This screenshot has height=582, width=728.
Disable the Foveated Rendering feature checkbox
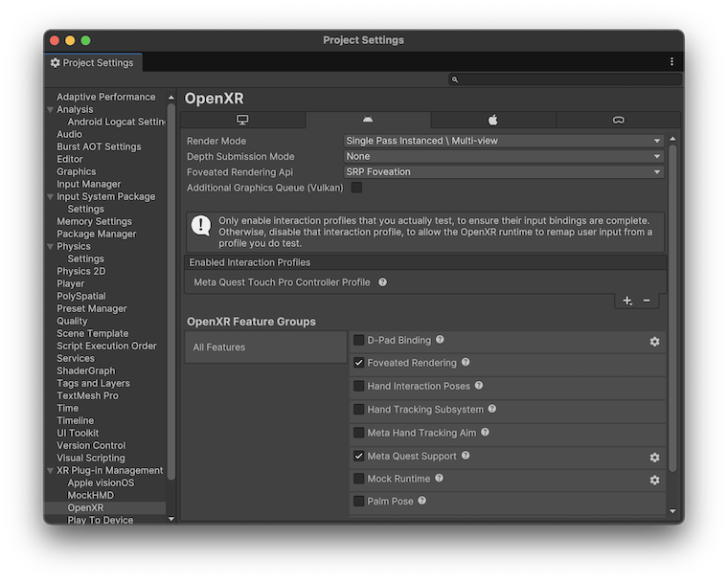(359, 363)
